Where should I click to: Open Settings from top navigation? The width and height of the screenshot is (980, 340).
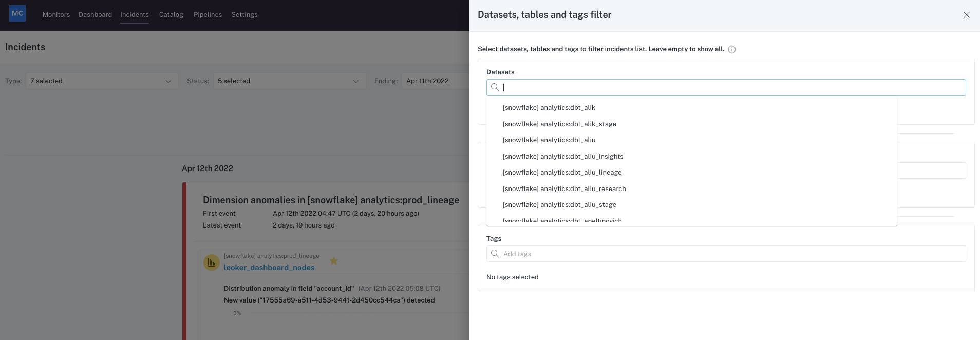[x=244, y=15]
